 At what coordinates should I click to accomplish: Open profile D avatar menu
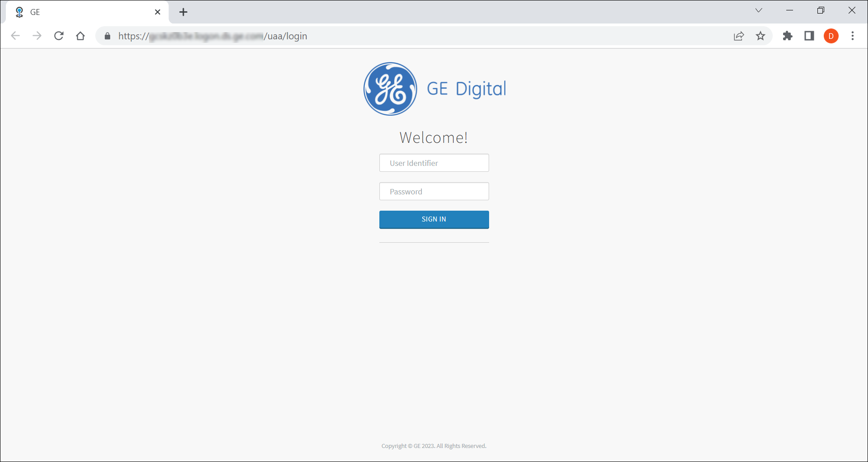pos(831,36)
